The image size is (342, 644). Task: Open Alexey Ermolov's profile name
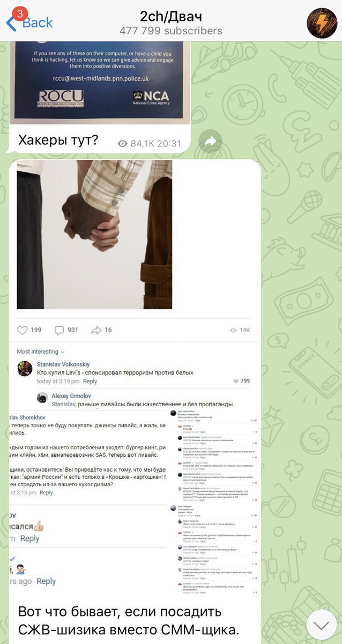coord(71,396)
